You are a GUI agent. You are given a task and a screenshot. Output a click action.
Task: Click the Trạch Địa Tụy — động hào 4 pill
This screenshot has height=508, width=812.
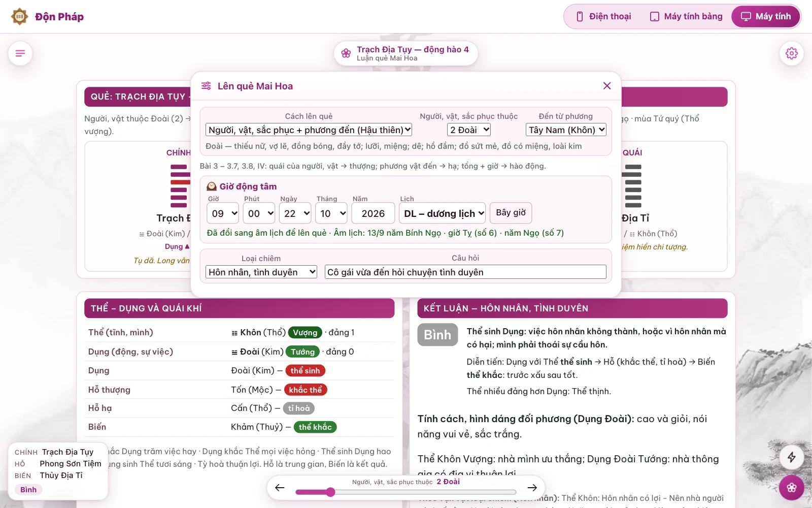pyautogui.click(x=406, y=53)
